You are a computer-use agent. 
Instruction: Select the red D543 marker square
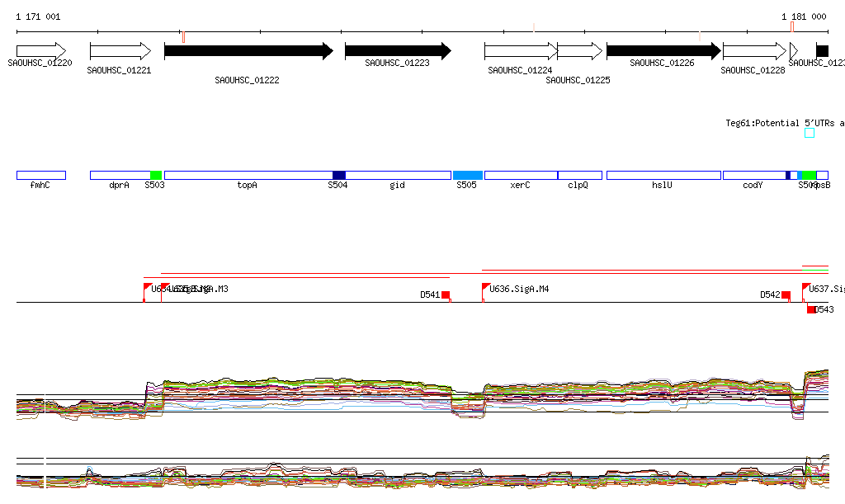(x=812, y=309)
